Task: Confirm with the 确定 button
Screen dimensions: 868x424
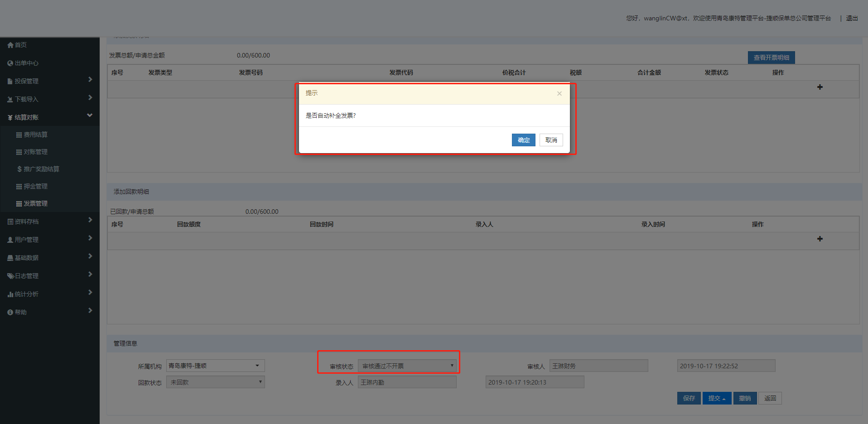Action: 524,140
